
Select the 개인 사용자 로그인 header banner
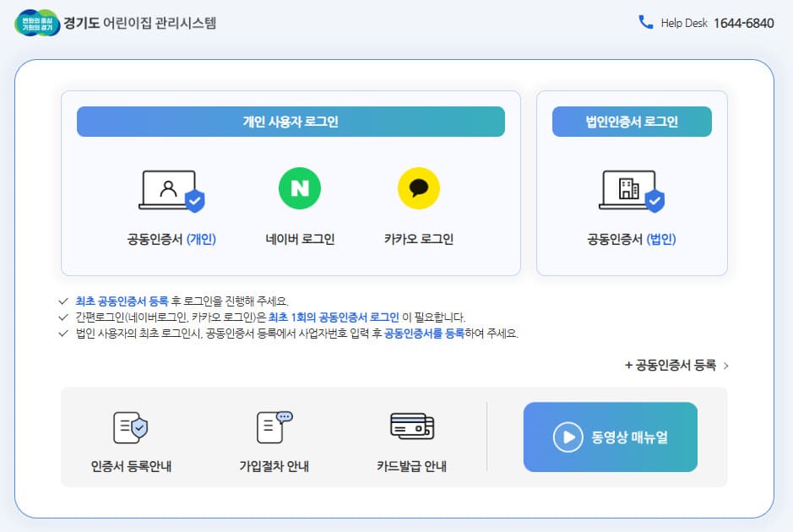[291, 121]
